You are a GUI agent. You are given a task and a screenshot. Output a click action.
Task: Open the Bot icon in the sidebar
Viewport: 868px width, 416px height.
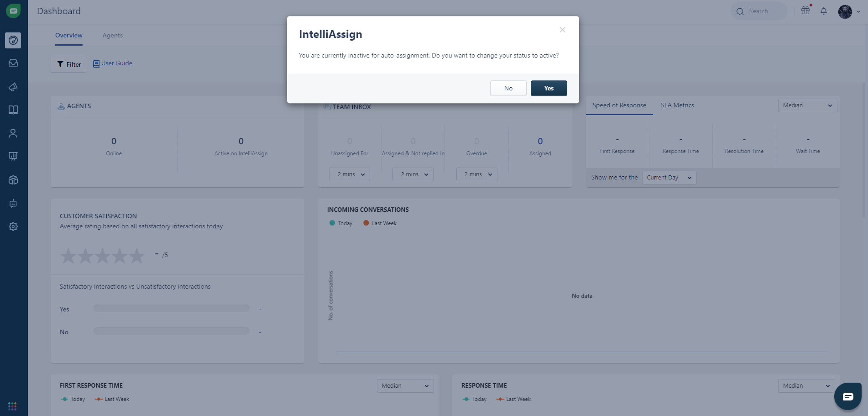[13, 203]
